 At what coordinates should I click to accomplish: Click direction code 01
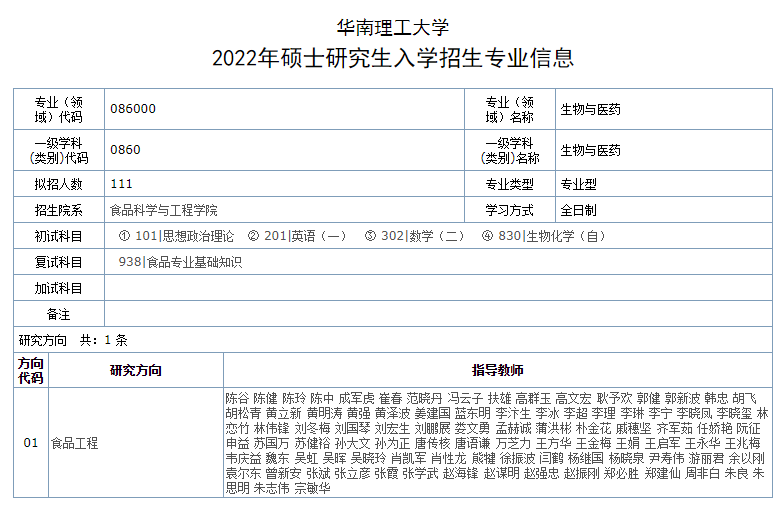(x=31, y=442)
